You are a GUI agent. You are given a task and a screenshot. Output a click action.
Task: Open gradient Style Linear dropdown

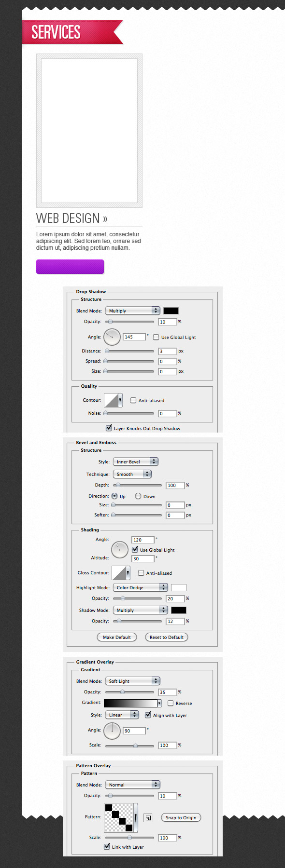[x=122, y=715]
